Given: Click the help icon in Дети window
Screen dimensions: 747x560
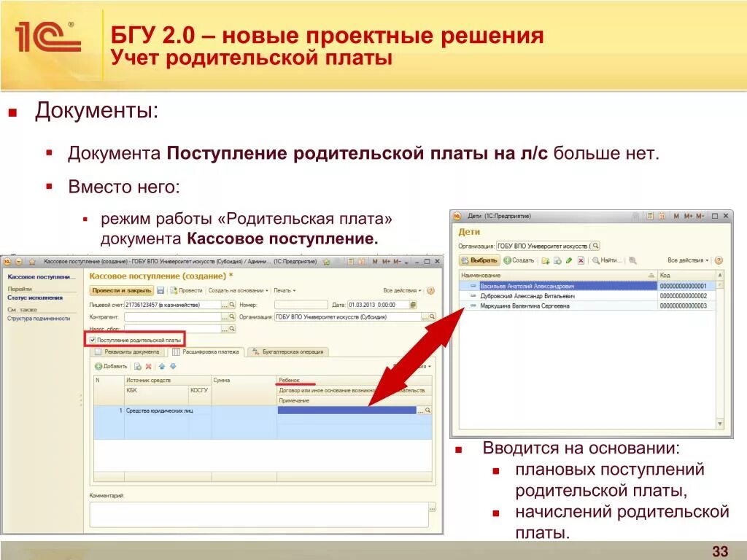Looking at the screenshot, I should 719,260.
